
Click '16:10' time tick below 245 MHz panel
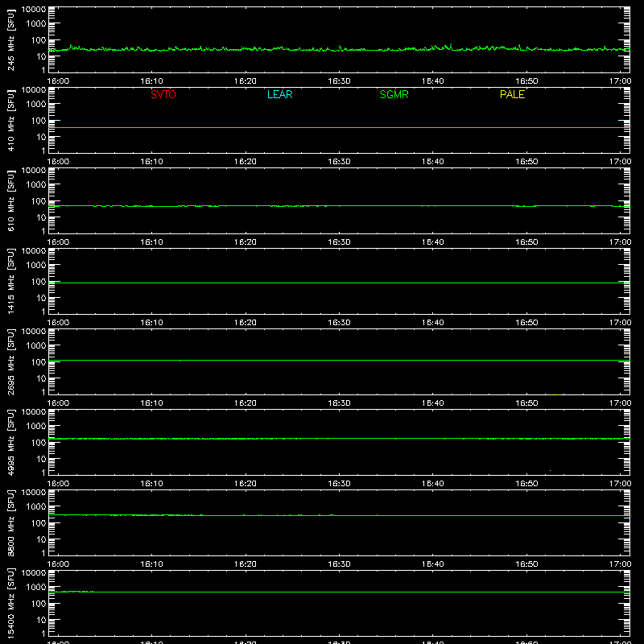point(151,81)
